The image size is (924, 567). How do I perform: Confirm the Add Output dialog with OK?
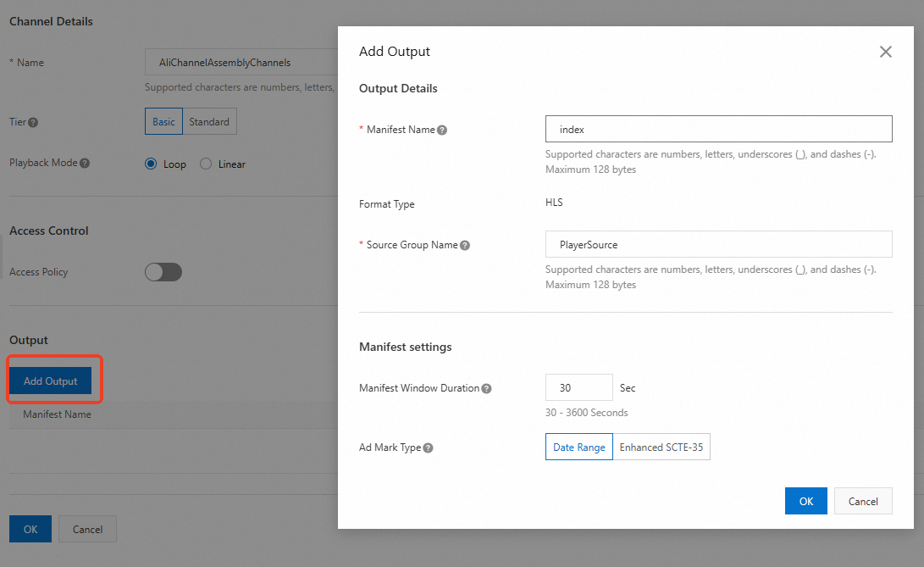tap(806, 501)
